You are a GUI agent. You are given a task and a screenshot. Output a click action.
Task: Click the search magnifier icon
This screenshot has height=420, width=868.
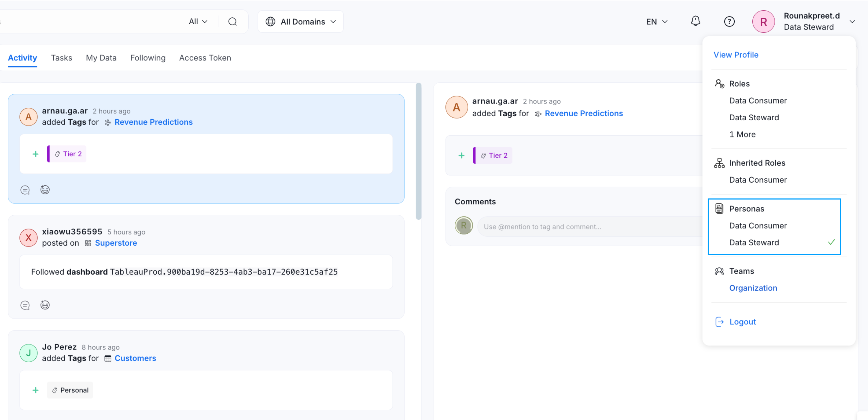[x=232, y=22]
